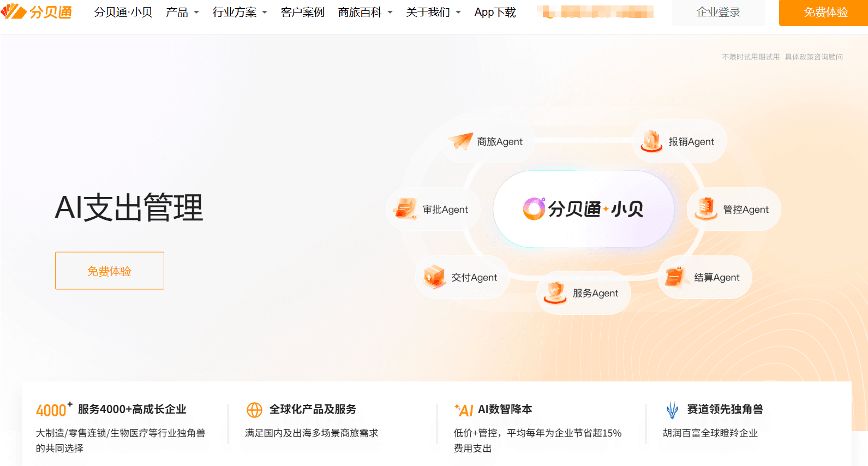
Task: Click the 商旅Agent label
Action: pyautogui.click(x=500, y=141)
